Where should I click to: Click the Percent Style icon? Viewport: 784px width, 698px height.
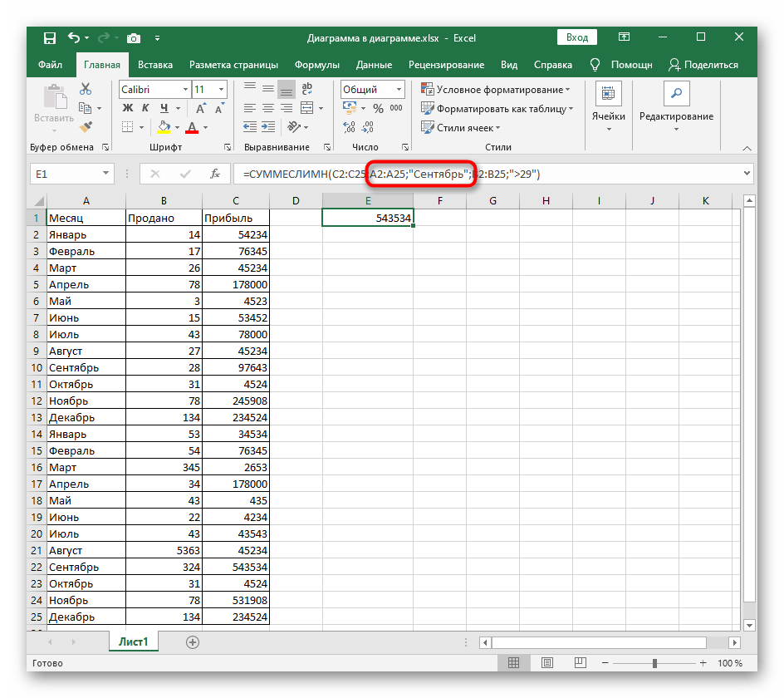378,108
